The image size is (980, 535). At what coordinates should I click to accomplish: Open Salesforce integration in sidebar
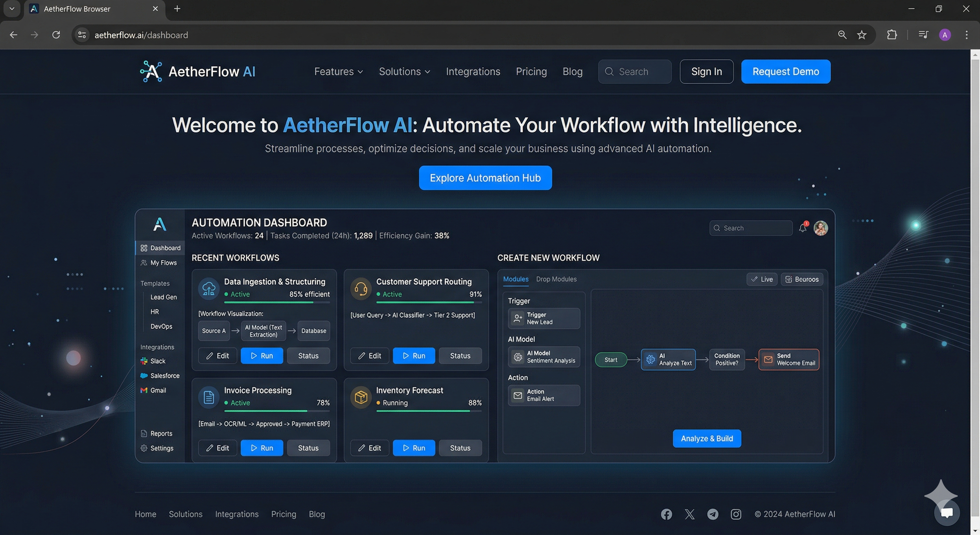pyautogui.click(x=160, y=375)
